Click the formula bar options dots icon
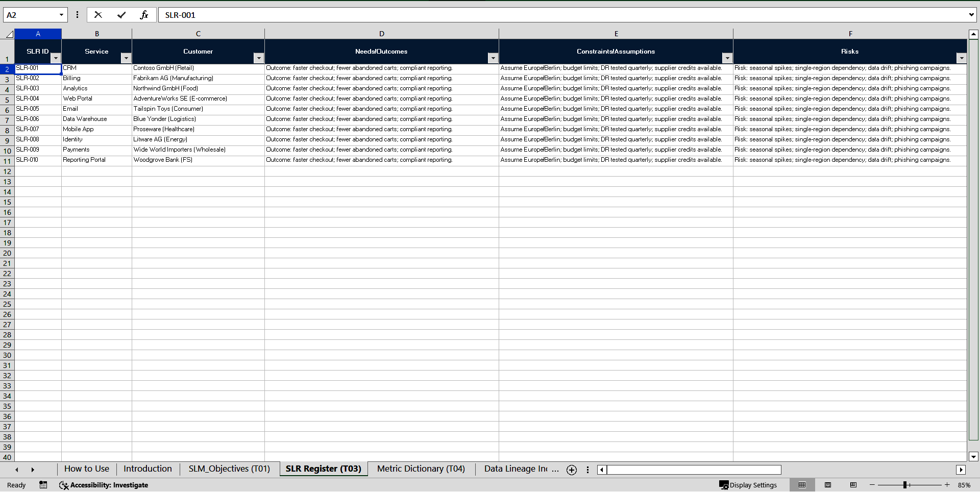This screenshot has height=492, width=980. [77, 15]
